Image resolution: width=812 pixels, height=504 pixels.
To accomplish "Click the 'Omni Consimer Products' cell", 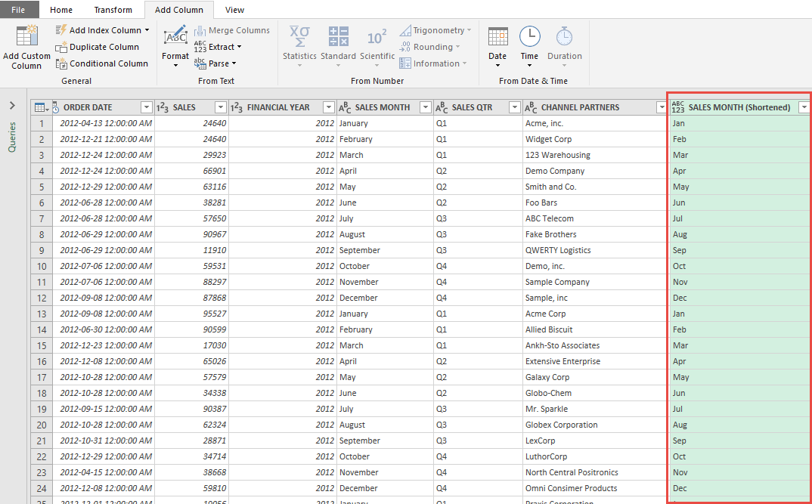I will click(595, 488).
